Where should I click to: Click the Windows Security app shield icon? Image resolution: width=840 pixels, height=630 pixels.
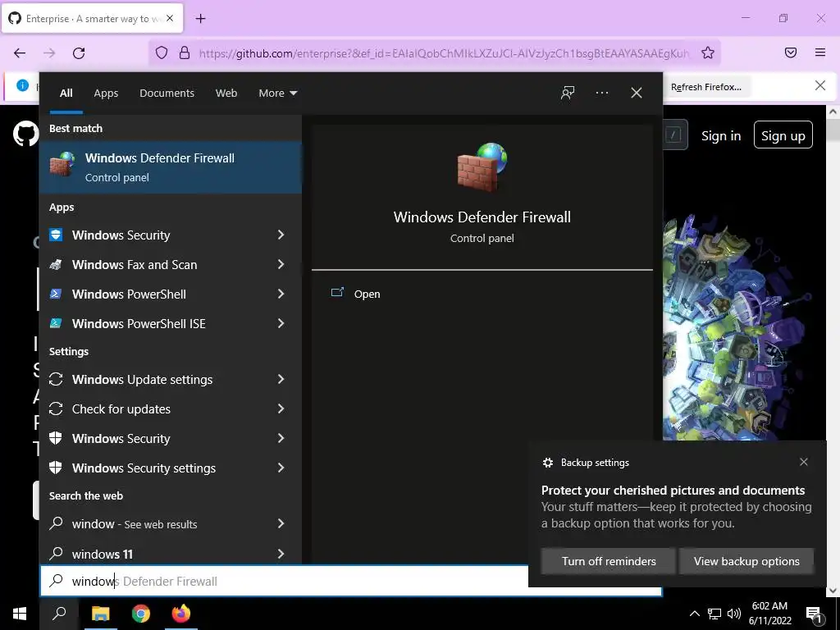[x=56, y=235]
